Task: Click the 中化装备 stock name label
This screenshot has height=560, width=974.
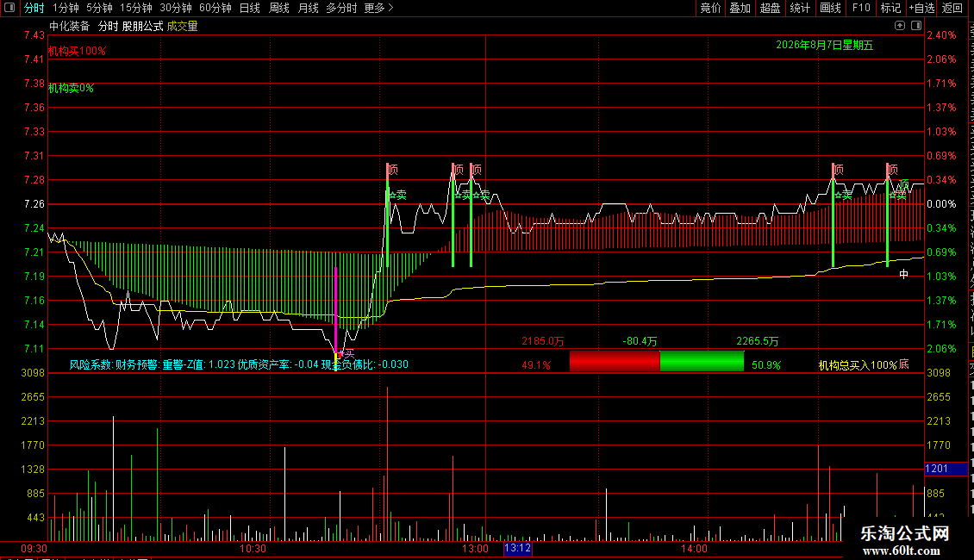Action: [x=70, y=26]
